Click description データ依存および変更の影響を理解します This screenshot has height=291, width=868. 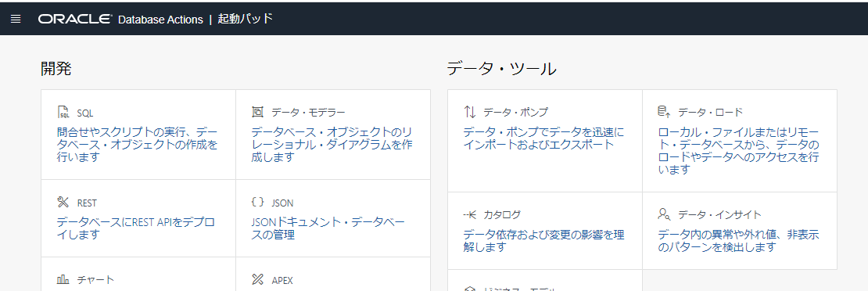click(543, 241)
